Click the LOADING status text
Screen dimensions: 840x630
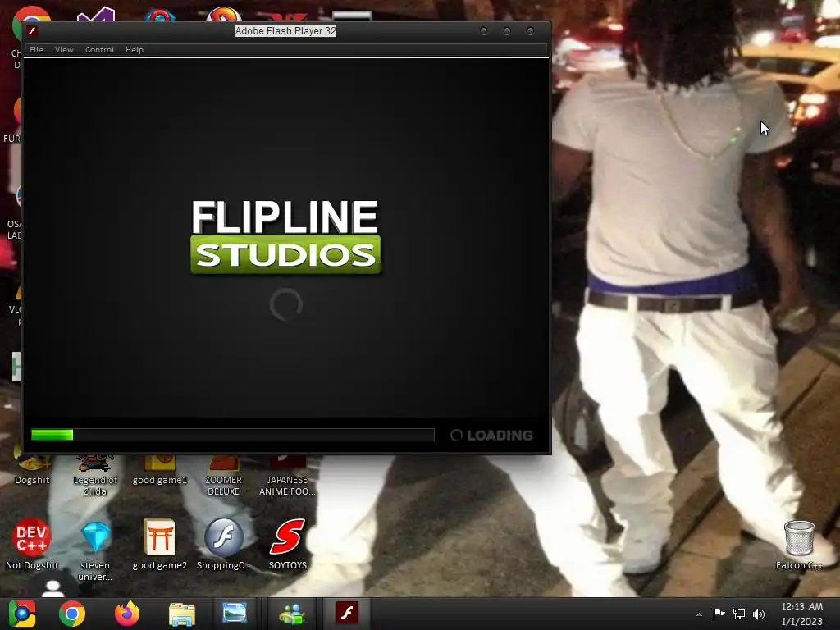[x=500, y=436]
